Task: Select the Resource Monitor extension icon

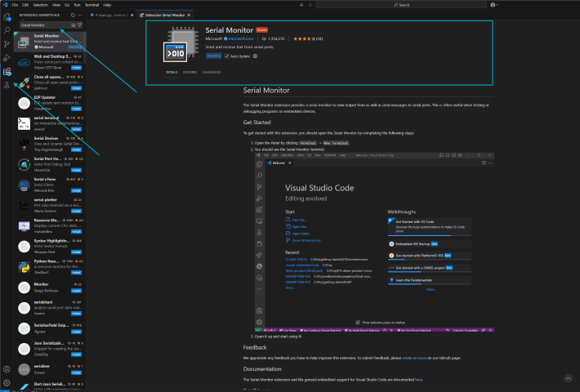Action: tap(24, 225)
